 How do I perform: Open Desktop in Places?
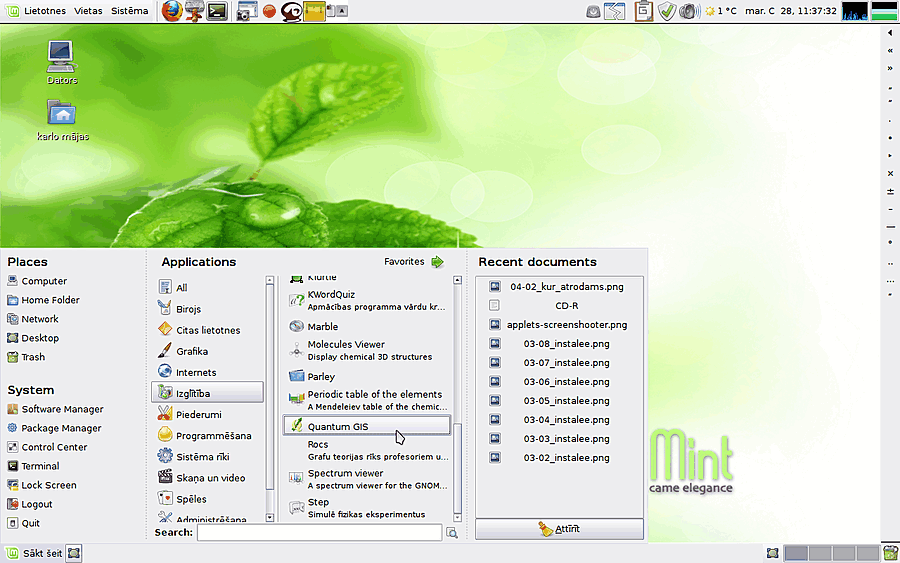[x=33, y=338]
